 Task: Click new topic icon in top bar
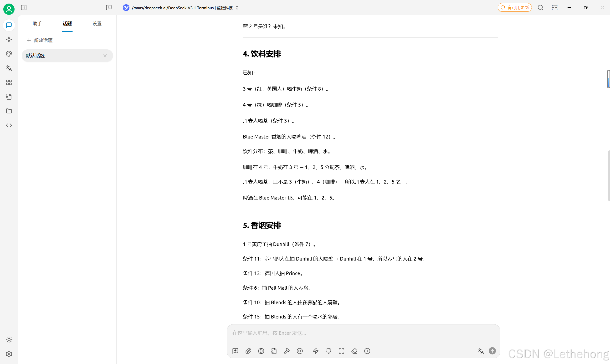(109, 8)
